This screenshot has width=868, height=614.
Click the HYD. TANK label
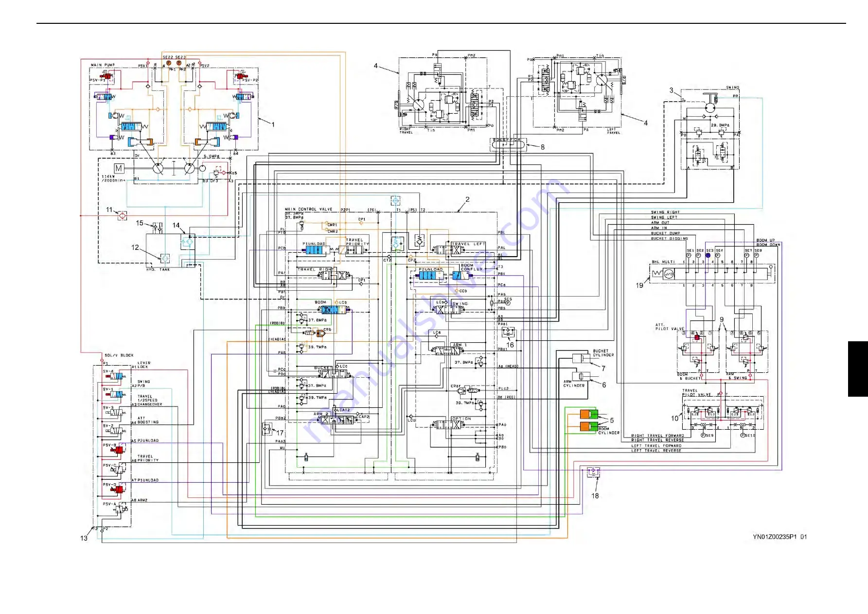click(x=158, y=269)
